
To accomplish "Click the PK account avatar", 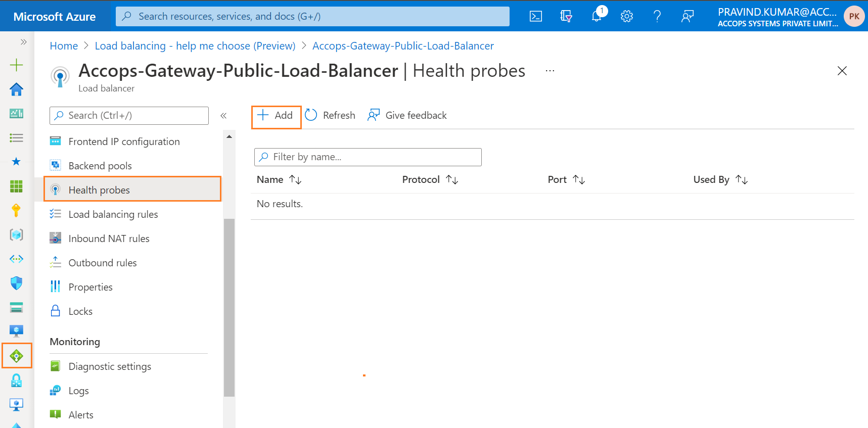I will coord(854,16).
